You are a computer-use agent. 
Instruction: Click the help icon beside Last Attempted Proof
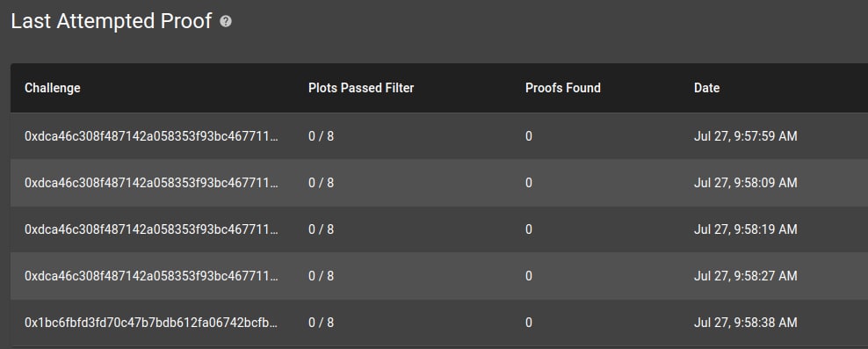[225, 22]
